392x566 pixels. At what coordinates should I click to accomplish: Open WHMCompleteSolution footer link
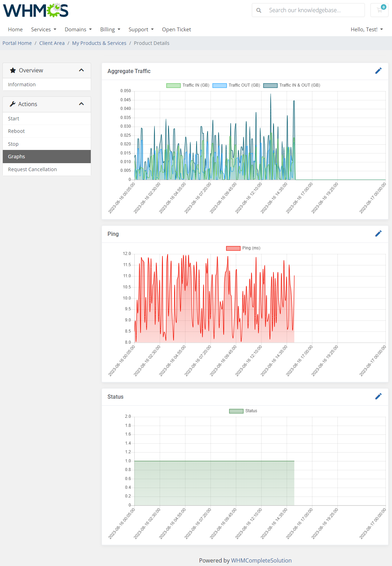[x=261, y=560]
